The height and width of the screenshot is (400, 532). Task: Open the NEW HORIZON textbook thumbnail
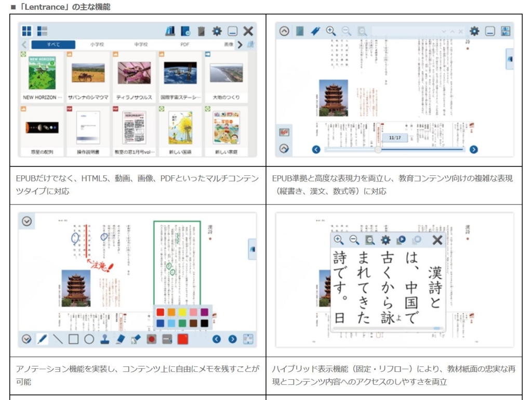pos(42,73)
